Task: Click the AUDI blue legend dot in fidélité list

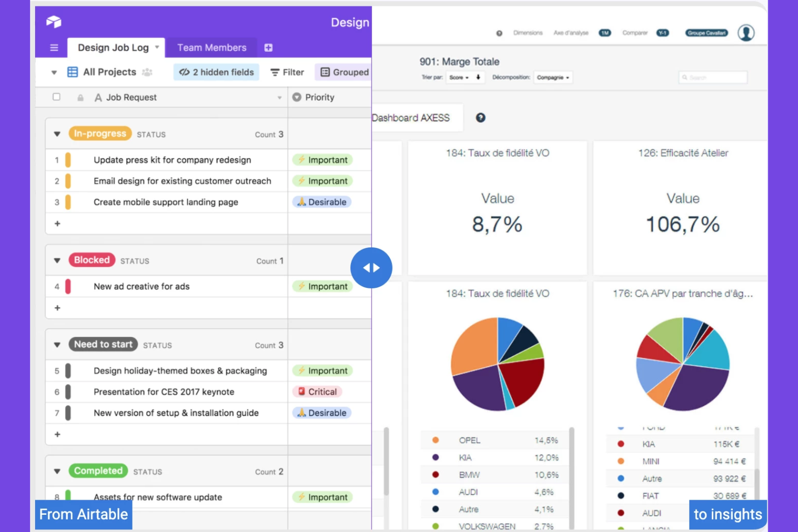Action: tap(435, 492)
